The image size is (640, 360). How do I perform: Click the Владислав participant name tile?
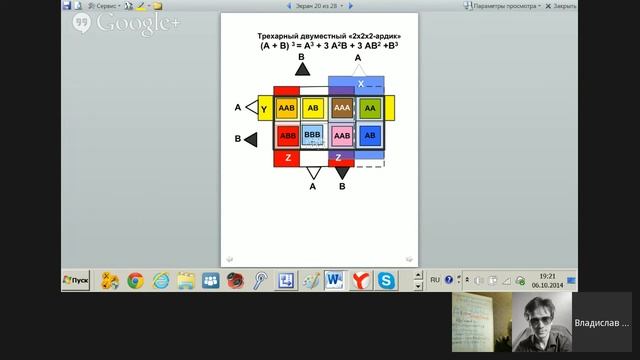point(602,322)
